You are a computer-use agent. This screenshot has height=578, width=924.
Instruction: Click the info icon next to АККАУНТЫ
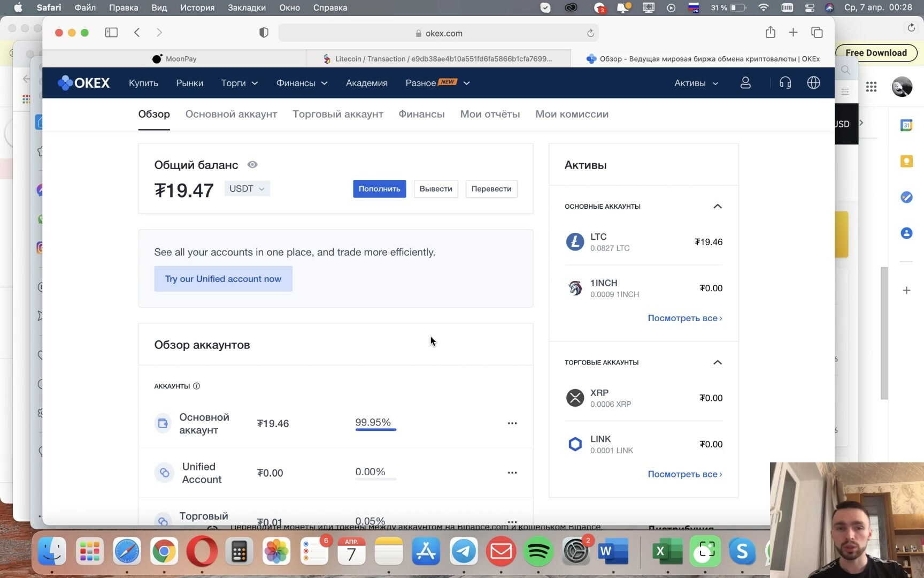coord(196,386)
